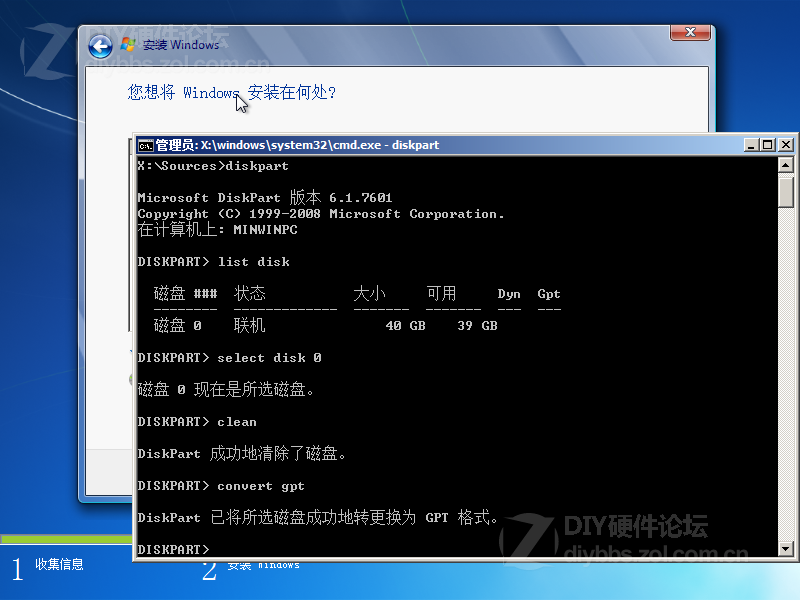Go back using the blue arrow button
The width and height of the screenshot is (800, 600).
click(x=101, y=47)
